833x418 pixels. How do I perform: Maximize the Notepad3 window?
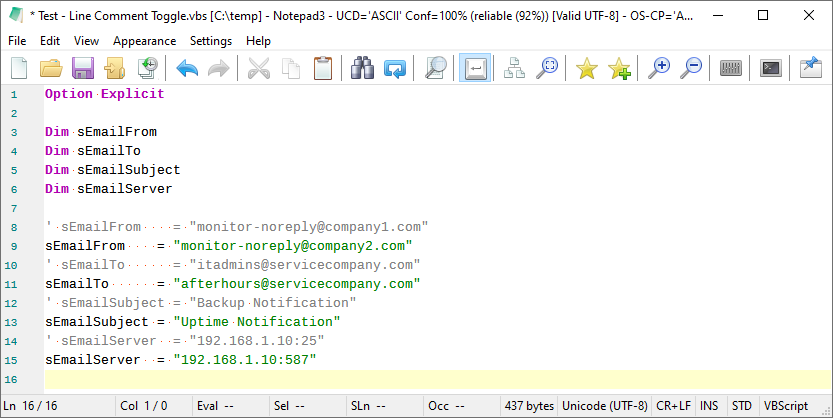coord(763,15)
